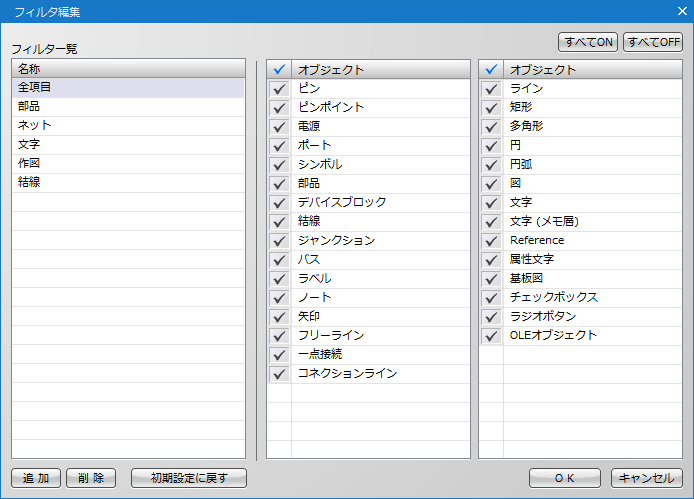Toggle the ライン checkbox
Viewport: 694px width, 499px height.
point(491,89)
